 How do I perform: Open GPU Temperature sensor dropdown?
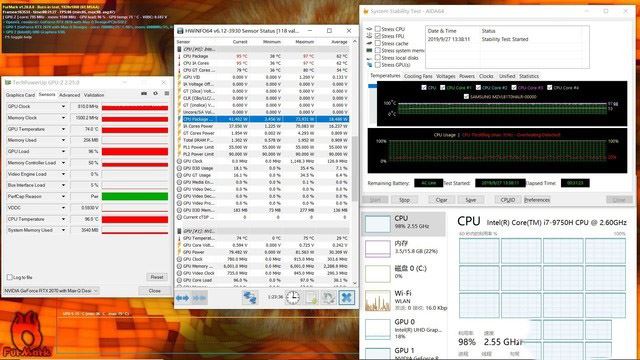click(63, 129)
